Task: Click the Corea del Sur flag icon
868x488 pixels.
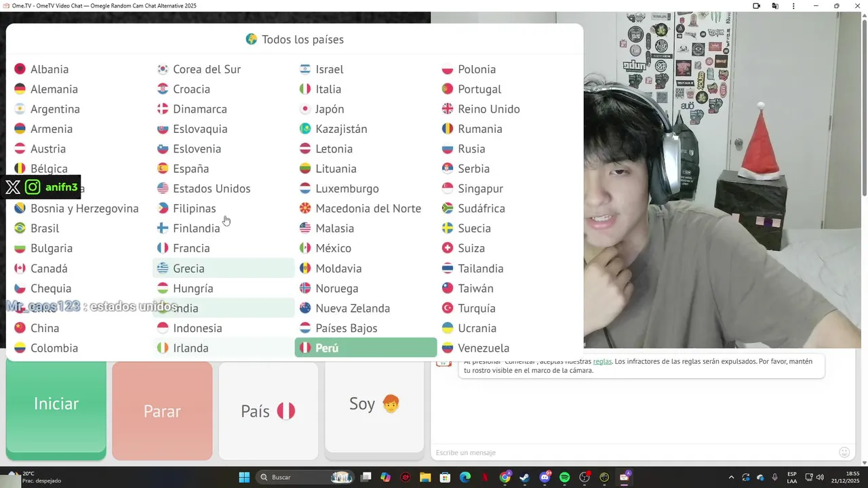Action: 163,69
